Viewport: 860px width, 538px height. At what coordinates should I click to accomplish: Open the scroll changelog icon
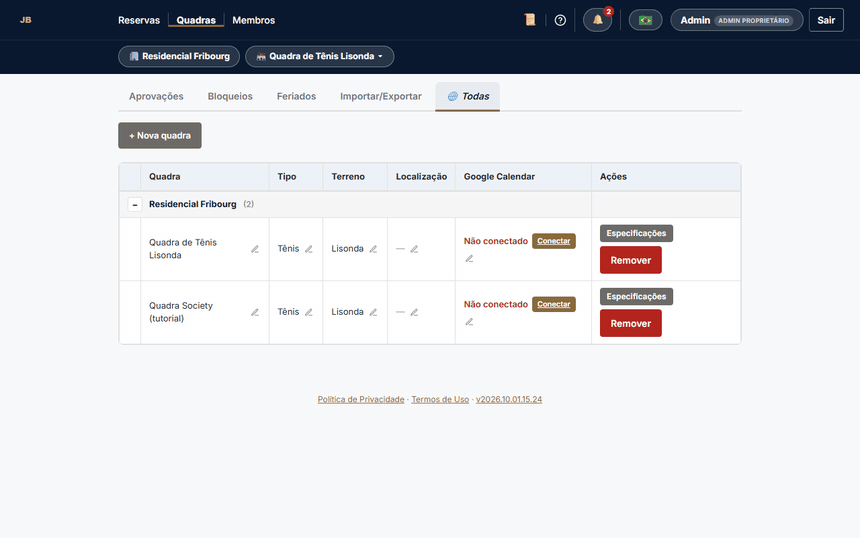[530, 20]
